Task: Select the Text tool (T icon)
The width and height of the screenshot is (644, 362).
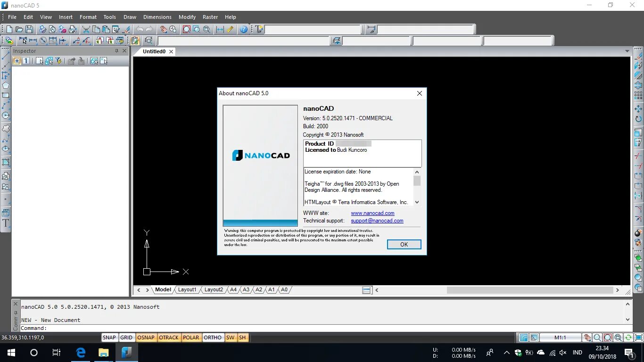Action: coord(6,223)
